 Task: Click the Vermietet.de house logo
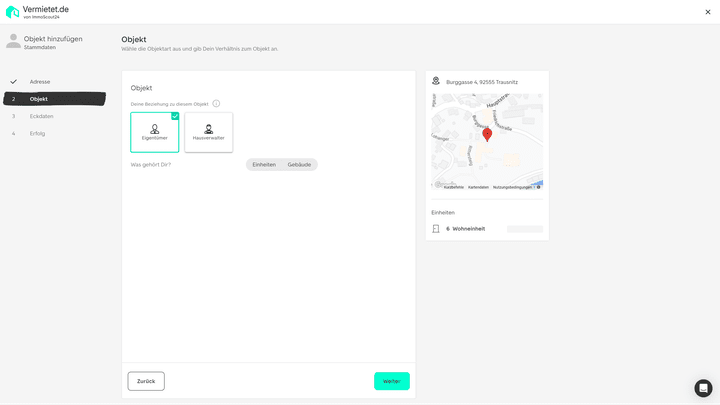12,12
